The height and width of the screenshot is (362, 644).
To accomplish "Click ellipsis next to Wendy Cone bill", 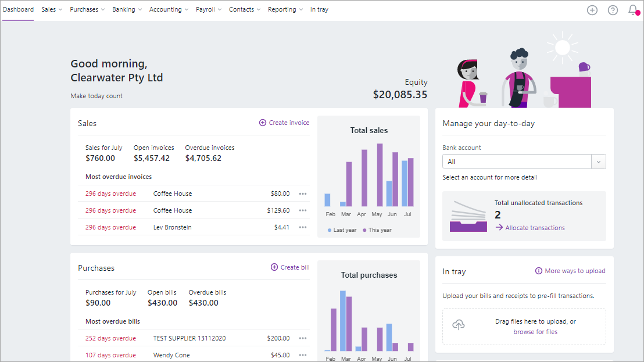I will pyautogui.click(x=302, y=355).
